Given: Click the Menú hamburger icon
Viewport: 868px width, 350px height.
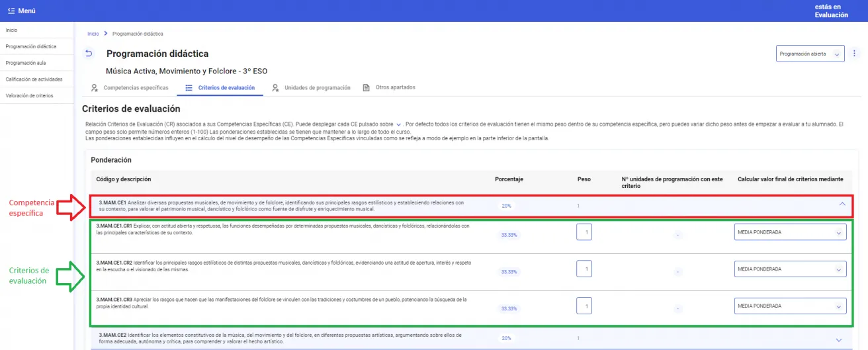Looking at the screenshot, I should [x=11, y=11].
